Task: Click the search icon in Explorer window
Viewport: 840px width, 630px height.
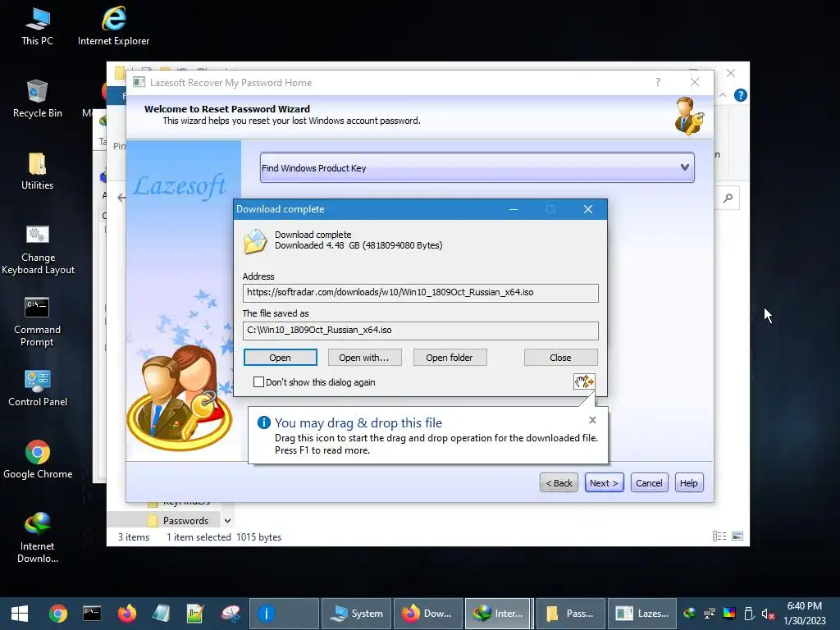Action: click(x=728, y=199)
